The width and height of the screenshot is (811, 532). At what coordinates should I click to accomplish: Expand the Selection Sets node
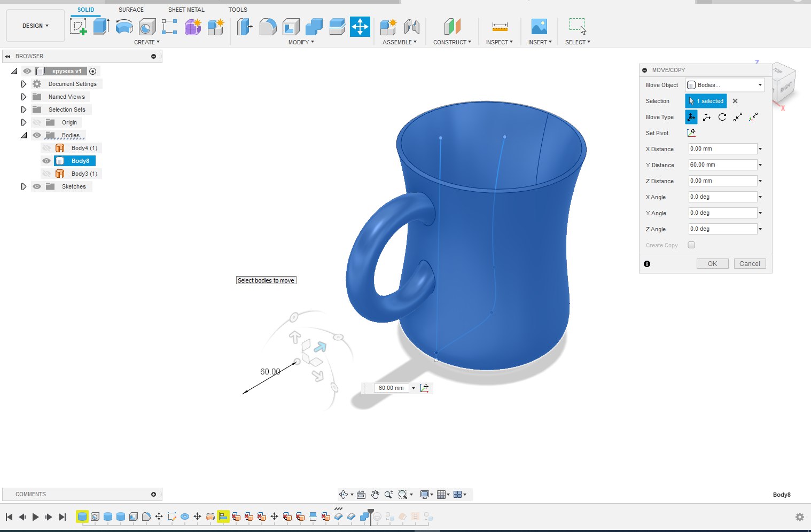[x=24, y=109]
